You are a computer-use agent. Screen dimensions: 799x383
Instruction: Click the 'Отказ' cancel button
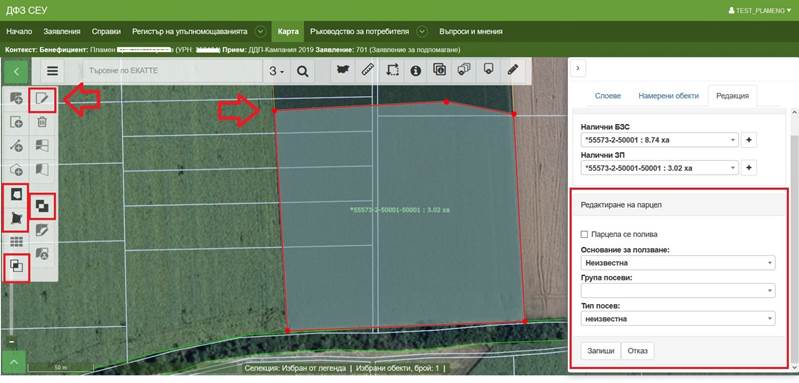[637, 351]
